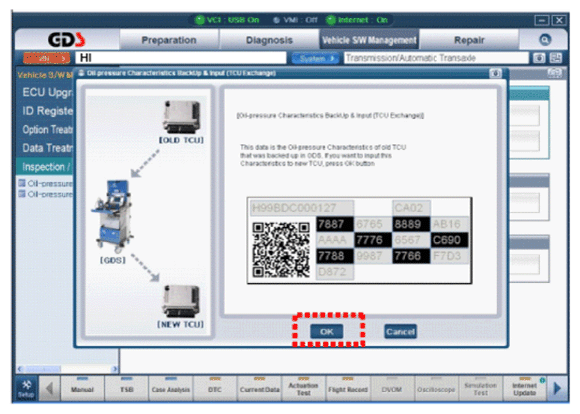Viewport: 580px width, 414px height.
Task: Click the sidebar horizontal scrollbar
Action: 68,369
